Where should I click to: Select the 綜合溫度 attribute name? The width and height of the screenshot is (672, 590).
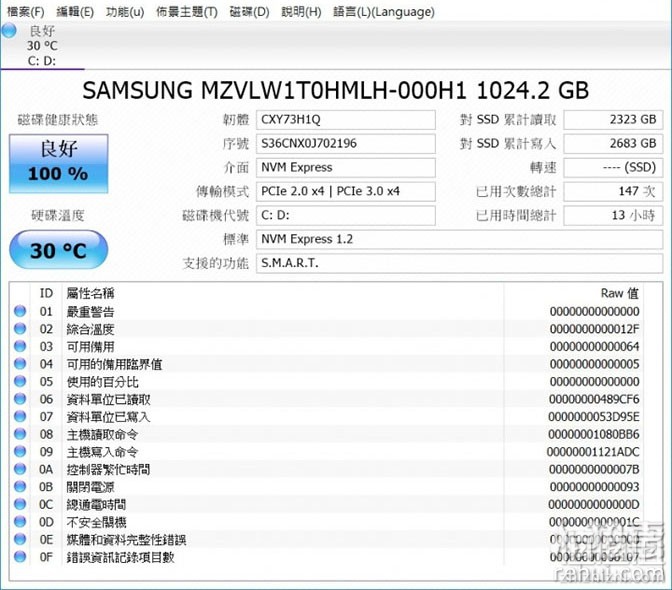(x=90, y=329)
